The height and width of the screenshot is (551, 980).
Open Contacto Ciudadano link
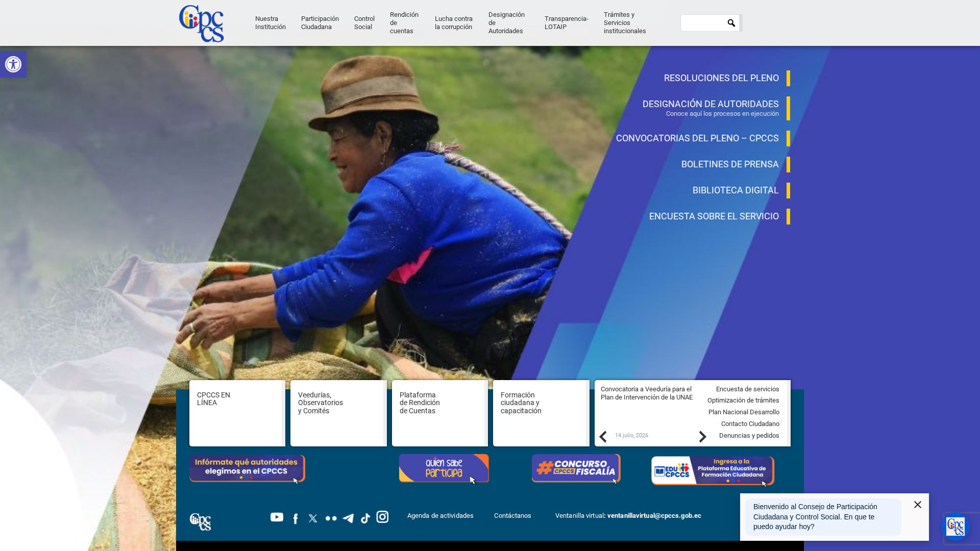pyautogui.click(x=750, y=424)
